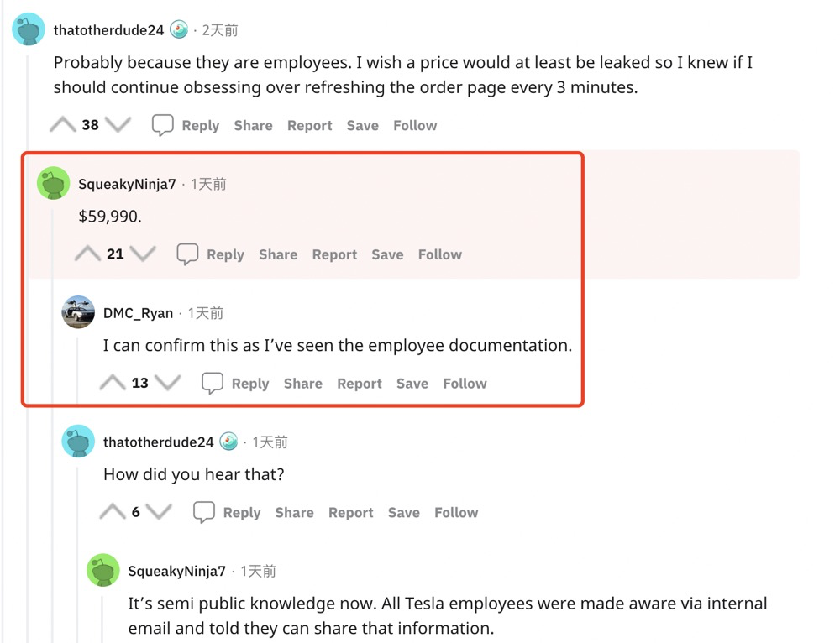Click the flair badge beside thatotherdude24 at top
This screenshot has width=840, height=643.
(x=179, y=30)
